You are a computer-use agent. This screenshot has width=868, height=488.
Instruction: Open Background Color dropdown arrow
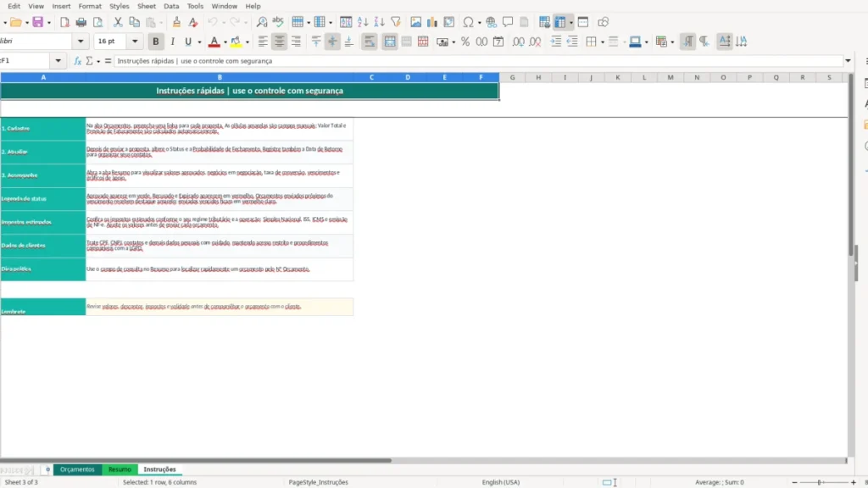click(248, 42)
